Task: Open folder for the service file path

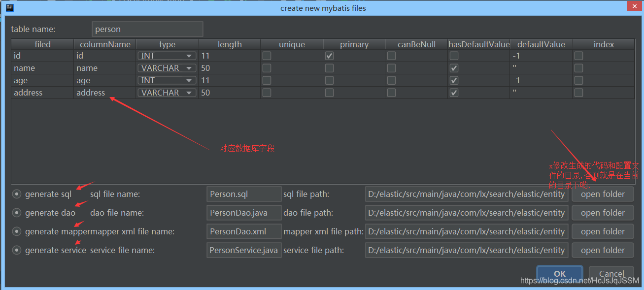Action: click(602, 250)
